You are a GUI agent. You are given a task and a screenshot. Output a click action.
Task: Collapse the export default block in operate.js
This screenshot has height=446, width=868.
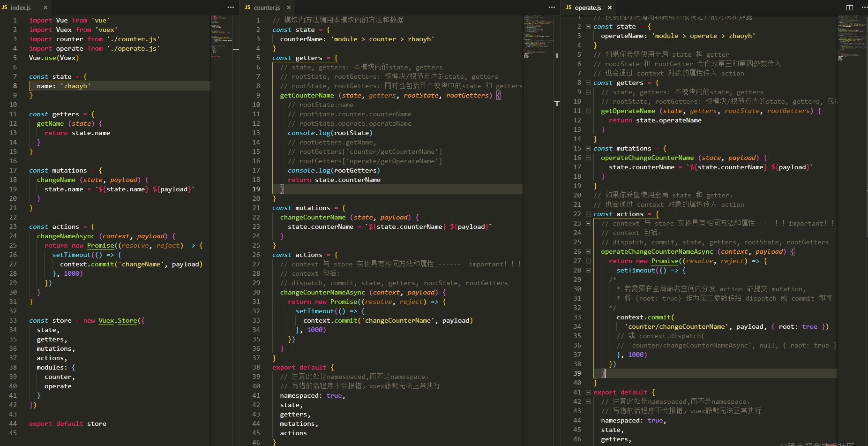click(x=588, y=393)
